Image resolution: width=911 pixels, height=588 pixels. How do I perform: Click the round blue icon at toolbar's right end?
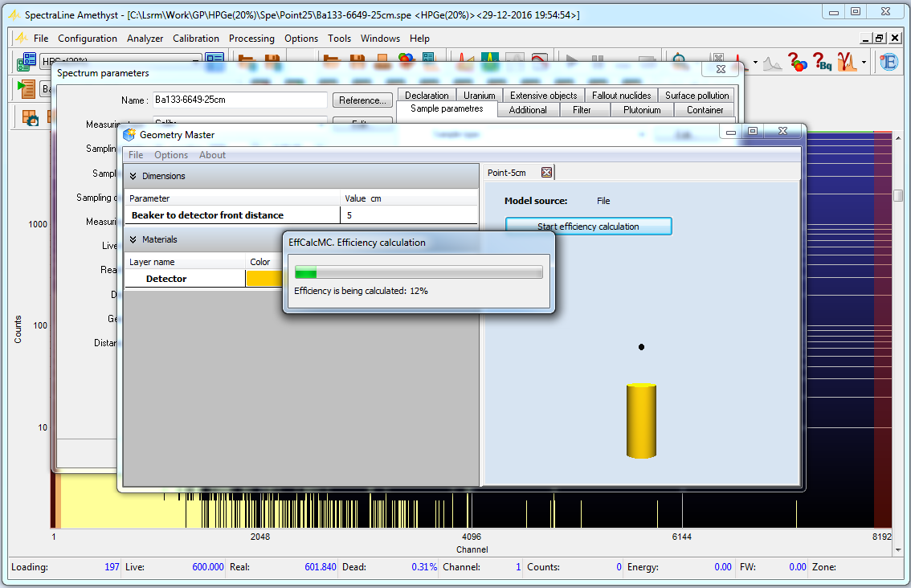888,61
